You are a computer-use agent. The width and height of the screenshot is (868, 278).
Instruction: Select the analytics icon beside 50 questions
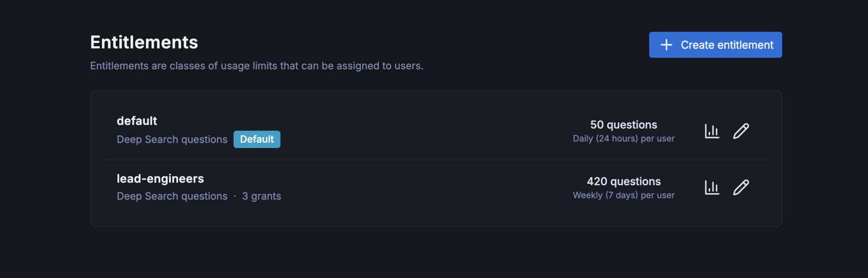711,131
